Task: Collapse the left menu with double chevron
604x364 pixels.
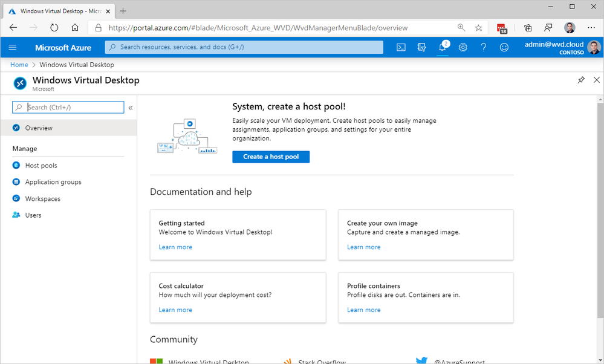Action: tap(131, 108)
